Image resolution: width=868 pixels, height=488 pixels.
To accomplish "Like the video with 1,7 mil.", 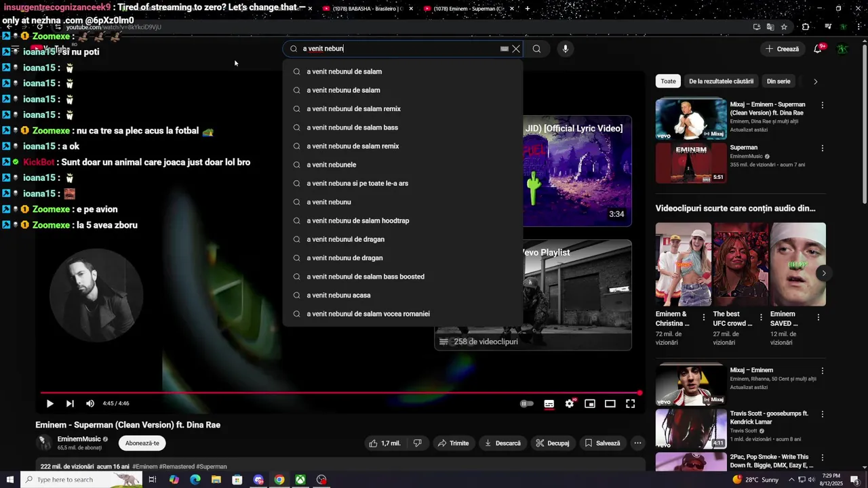I will (x=384, y=443).
